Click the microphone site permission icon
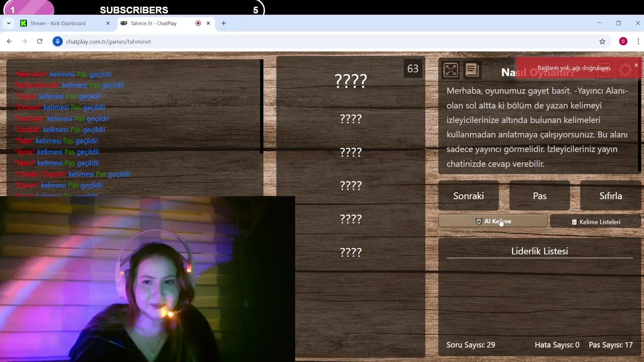644x362 pixels. click(58, 41)
